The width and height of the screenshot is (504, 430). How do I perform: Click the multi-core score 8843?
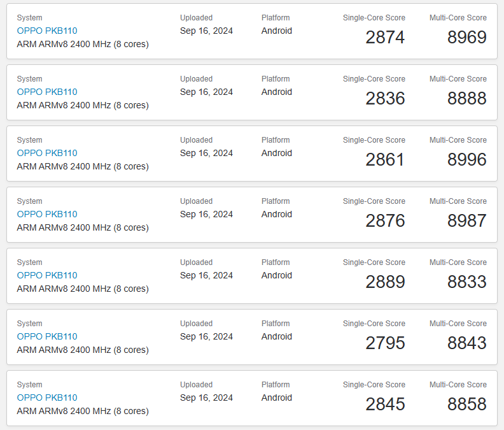(466, 343)
